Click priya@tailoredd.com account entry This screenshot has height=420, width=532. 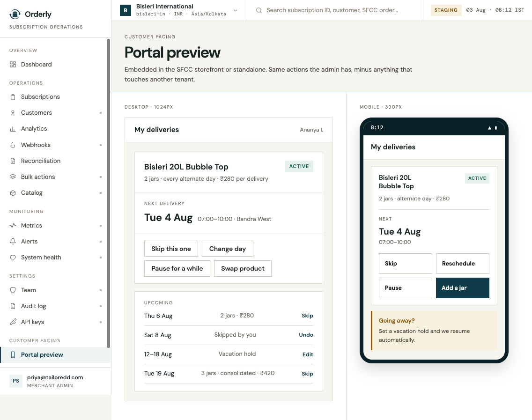click(x=55, y=381)
